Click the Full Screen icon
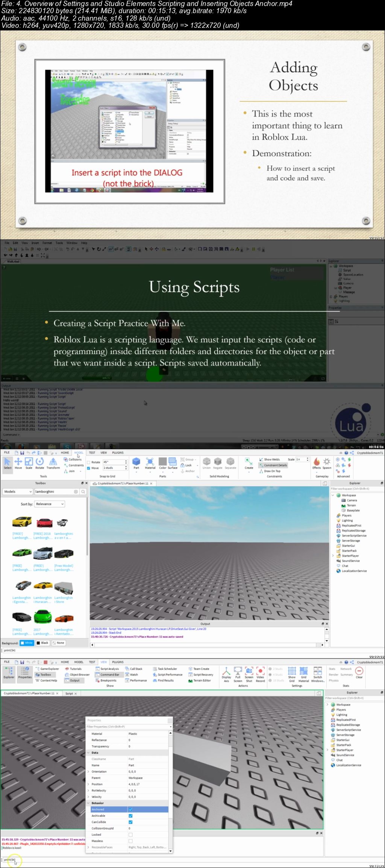Image resolution: width=385 pixels, height=868 pixels. 238,674
